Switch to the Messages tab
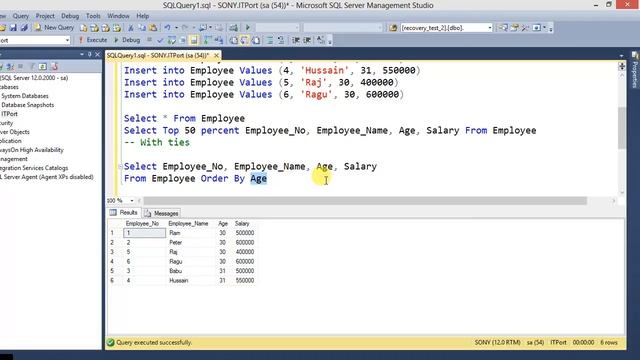 [x=162, y=213]
